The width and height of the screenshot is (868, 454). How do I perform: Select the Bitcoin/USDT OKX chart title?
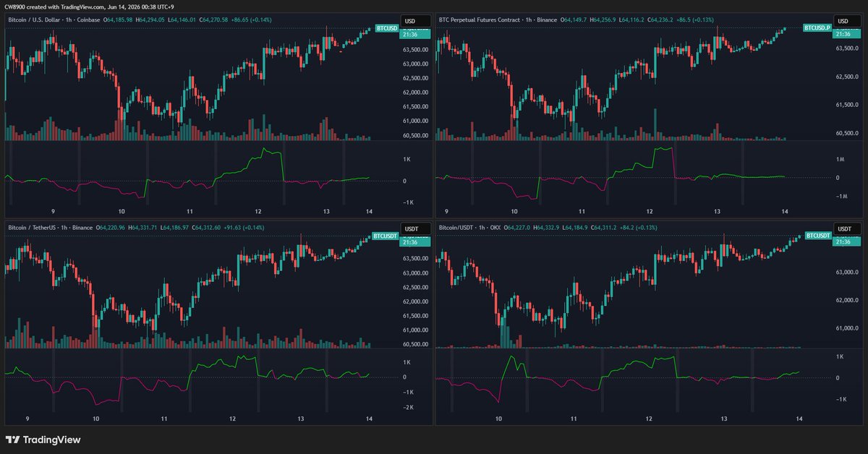tap(471, 228)
